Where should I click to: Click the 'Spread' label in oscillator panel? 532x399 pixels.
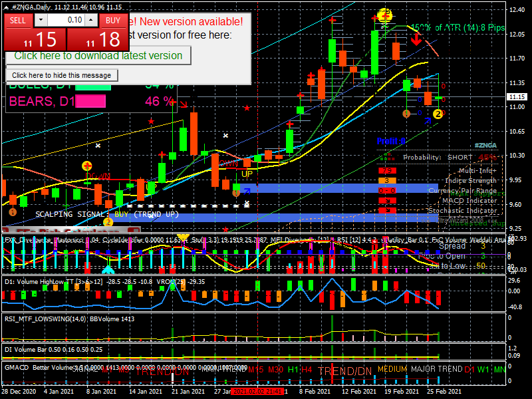[452, 246]
